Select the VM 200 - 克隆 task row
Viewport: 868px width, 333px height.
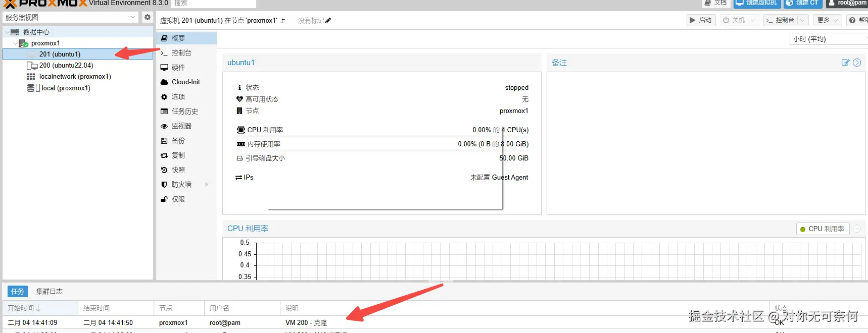(x=435, y=323)
